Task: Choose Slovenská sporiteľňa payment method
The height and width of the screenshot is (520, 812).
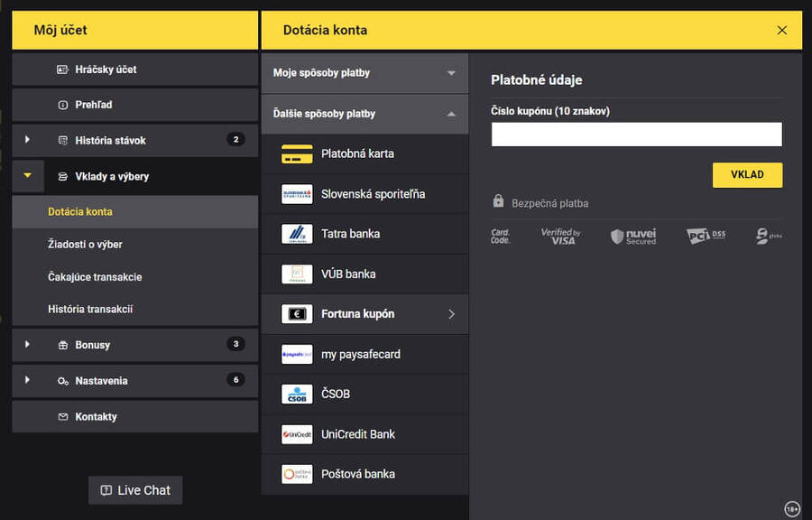Action: point(364,194)
